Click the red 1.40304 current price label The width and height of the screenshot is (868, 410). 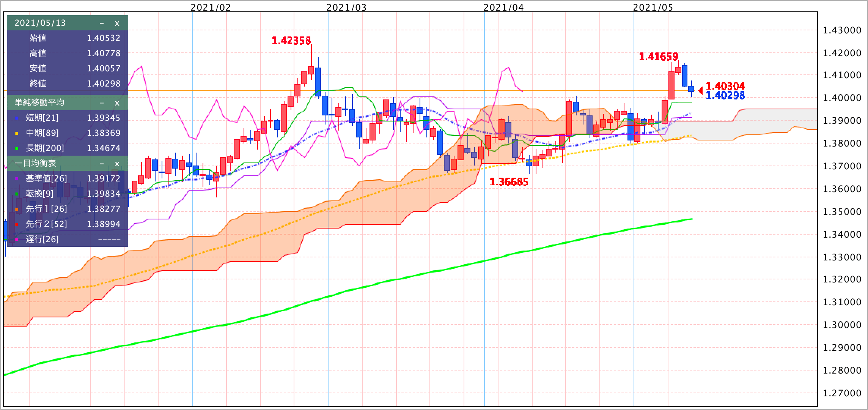pyautogui.click(x=725, y=86)
